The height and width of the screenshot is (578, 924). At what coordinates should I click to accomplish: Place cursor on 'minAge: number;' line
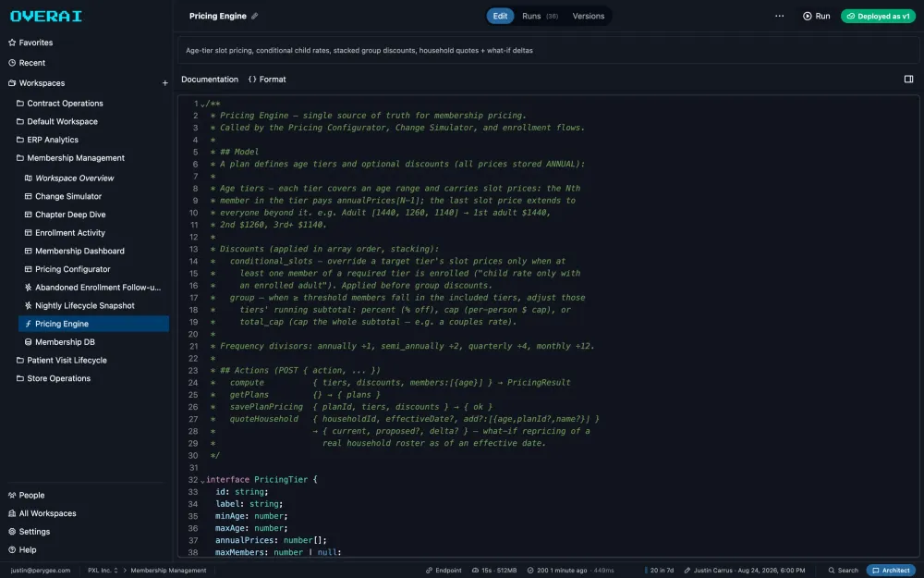click(x=251, y=516)
